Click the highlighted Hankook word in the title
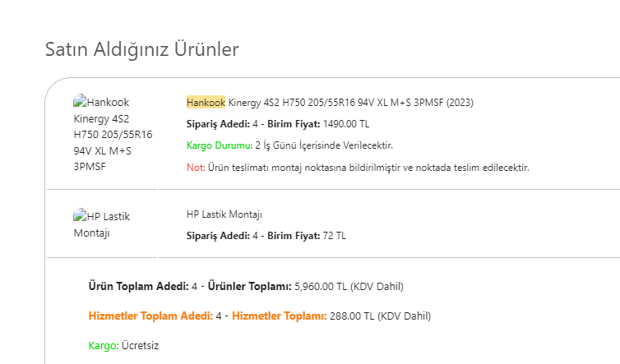The height and width of the screenshot is (364, 620). click(206, 103)
